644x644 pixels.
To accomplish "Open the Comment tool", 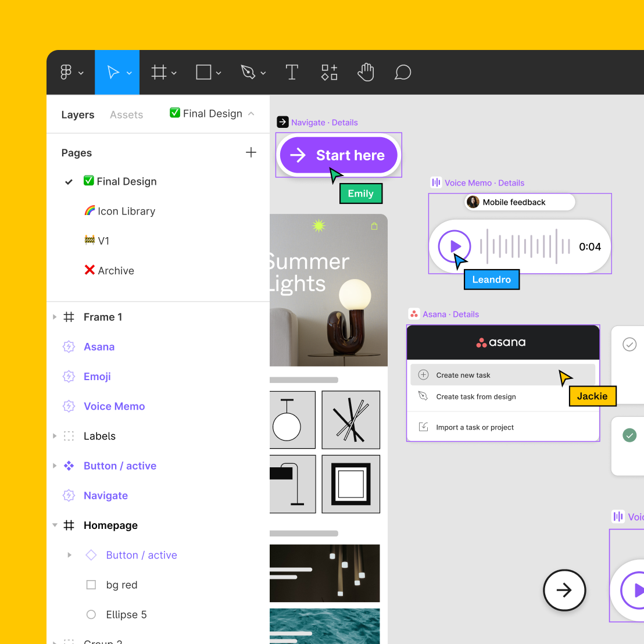I will click(x=403, y=72).
